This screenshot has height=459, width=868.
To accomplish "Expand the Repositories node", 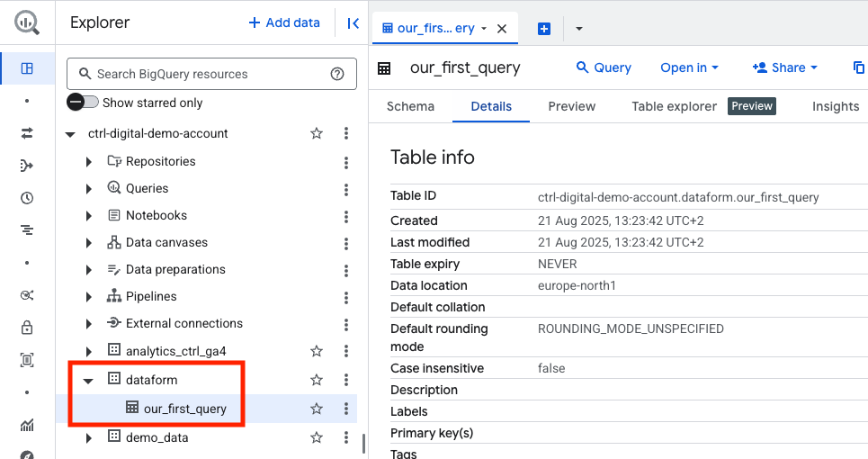I will pos(88,162).
